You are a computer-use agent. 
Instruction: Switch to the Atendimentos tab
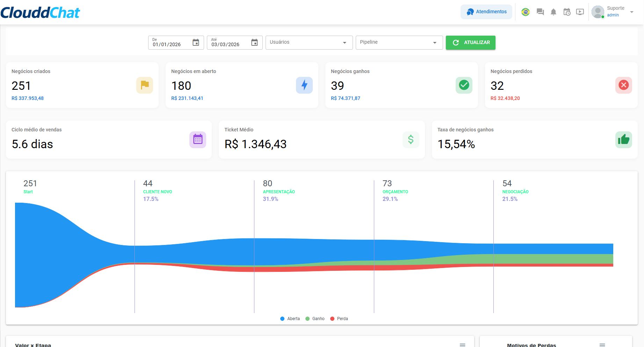(486, 12)
